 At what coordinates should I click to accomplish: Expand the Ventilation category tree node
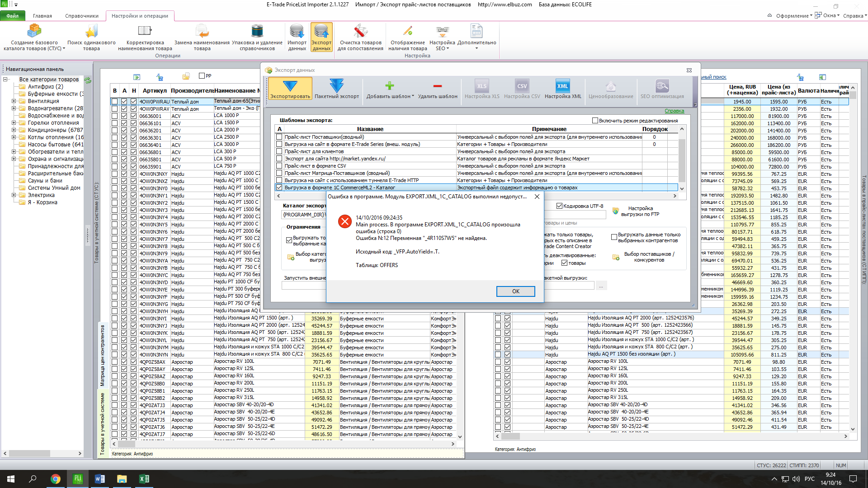click(x=14, y=101)
